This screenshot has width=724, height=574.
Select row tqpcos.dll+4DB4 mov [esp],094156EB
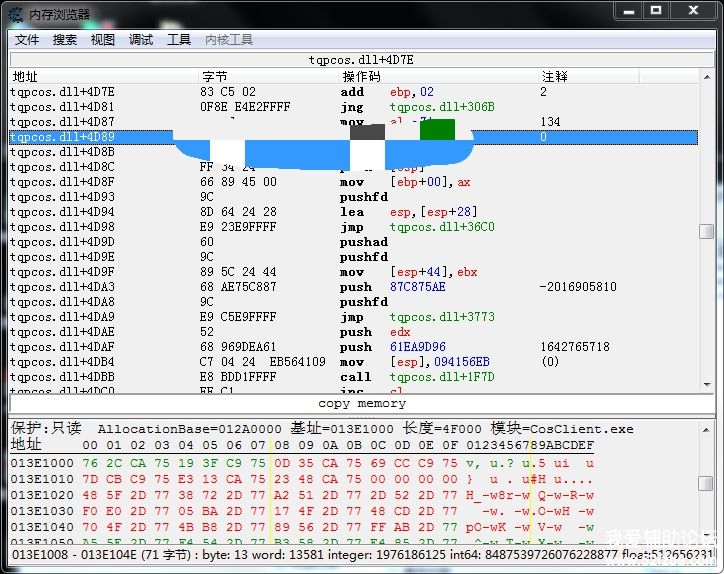(x=354, y=362)
